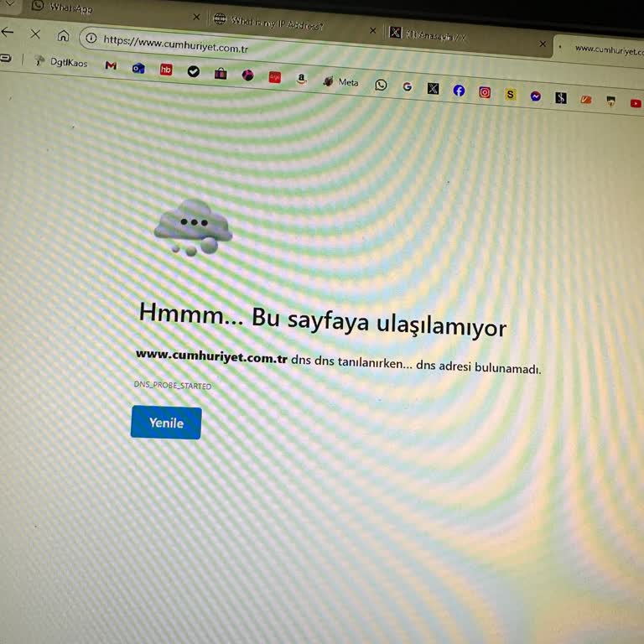Open the black checkmark bookmark icon

[194, 71]
